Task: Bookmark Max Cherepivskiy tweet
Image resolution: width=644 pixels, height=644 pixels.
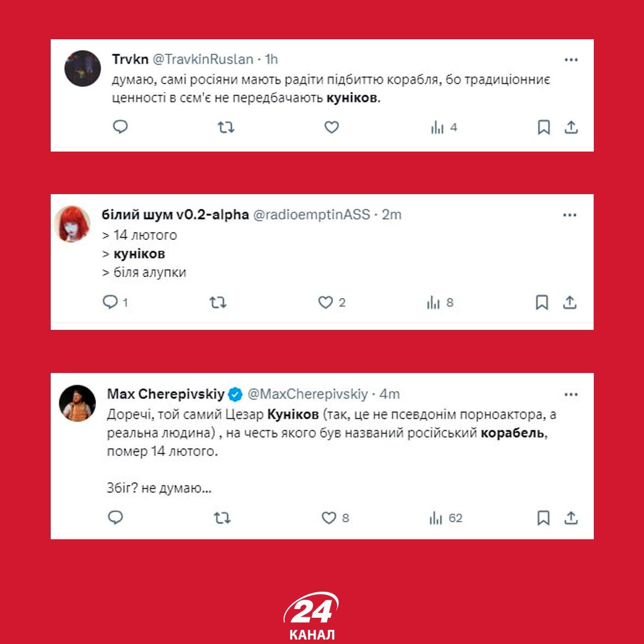Action: click(x=543, y=518)
